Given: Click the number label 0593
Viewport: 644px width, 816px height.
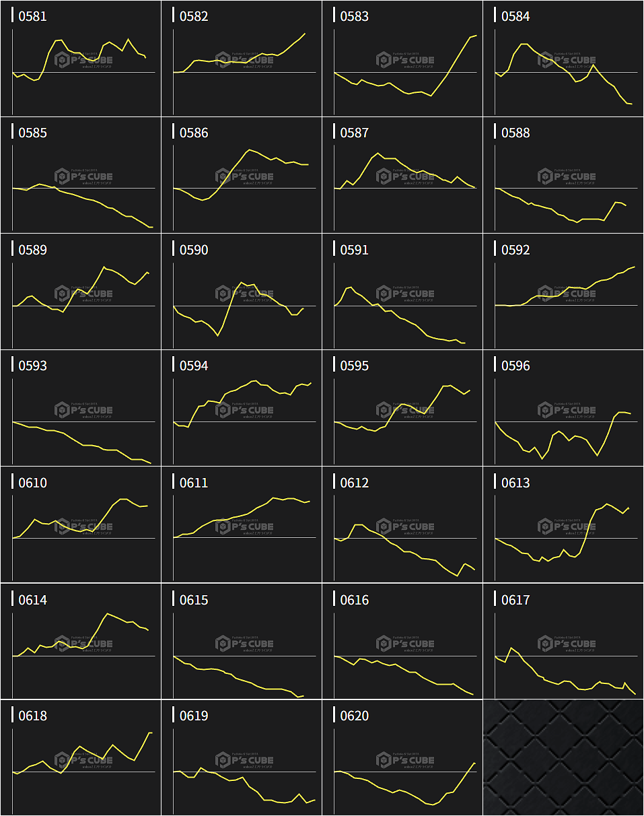Looking at the screenshot, I should click(x=33, y=366).
